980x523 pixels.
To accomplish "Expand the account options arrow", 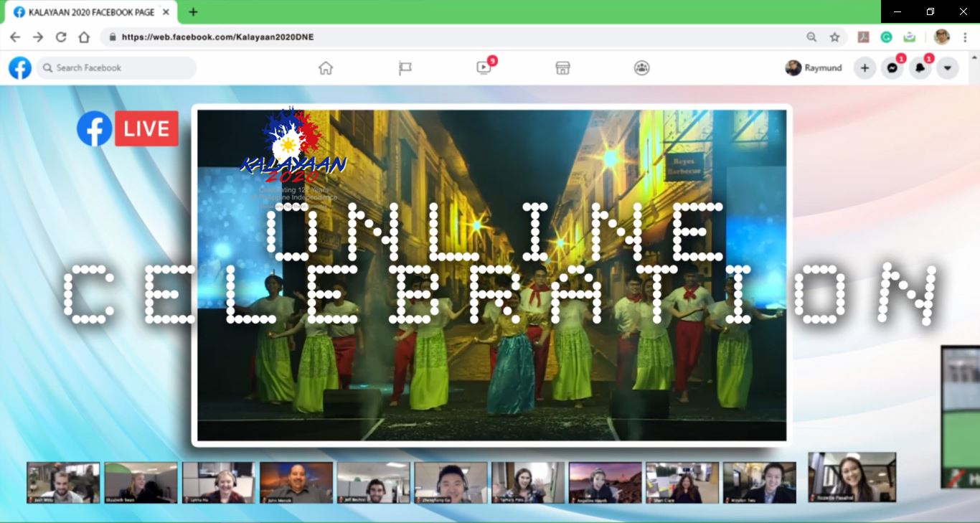I will [x=948, y=67].
